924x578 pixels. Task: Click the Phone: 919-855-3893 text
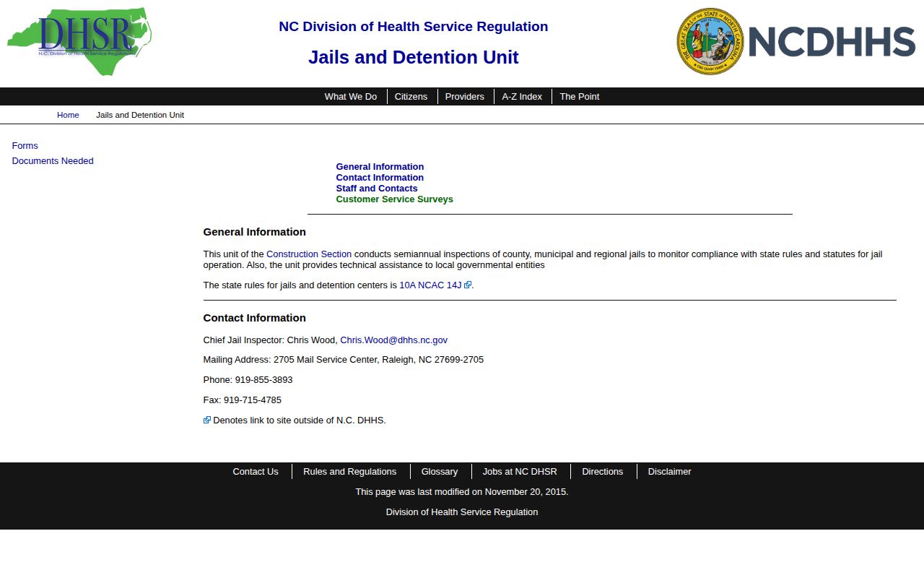248,380
